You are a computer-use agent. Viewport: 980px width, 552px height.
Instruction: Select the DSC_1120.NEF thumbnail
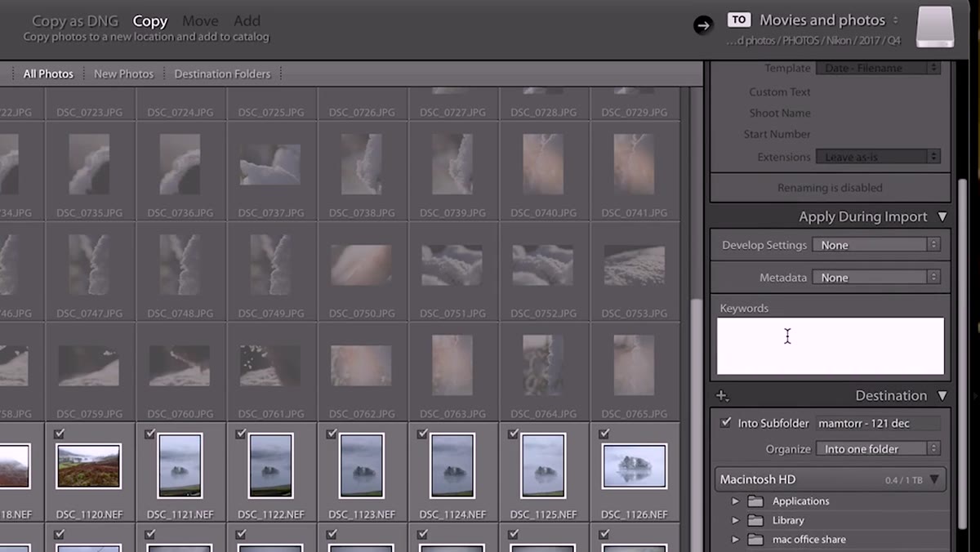[x=88, y=466]
